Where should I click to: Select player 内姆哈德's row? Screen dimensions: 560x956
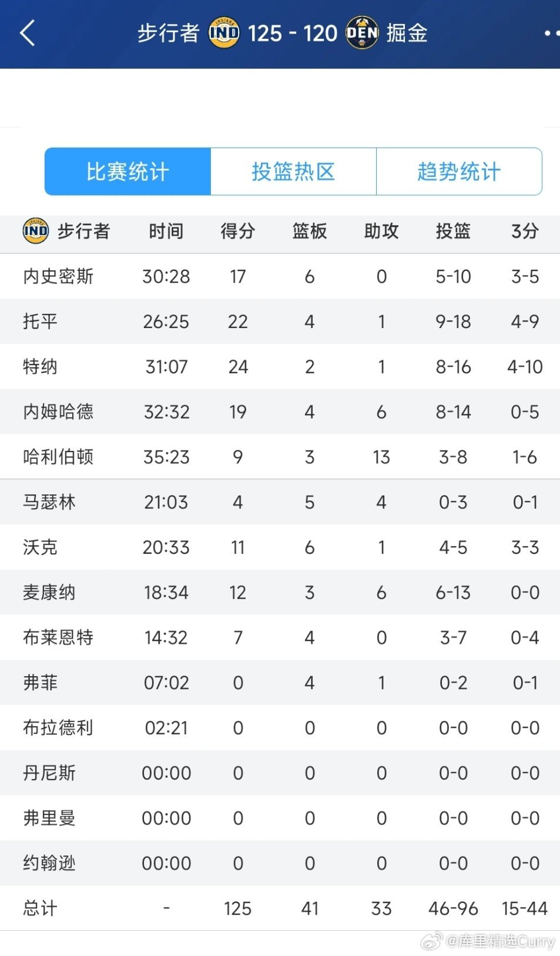coord(280,412)
